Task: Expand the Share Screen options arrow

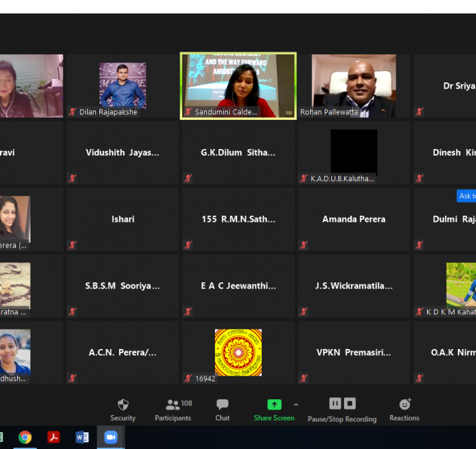Action: [296, 404]
